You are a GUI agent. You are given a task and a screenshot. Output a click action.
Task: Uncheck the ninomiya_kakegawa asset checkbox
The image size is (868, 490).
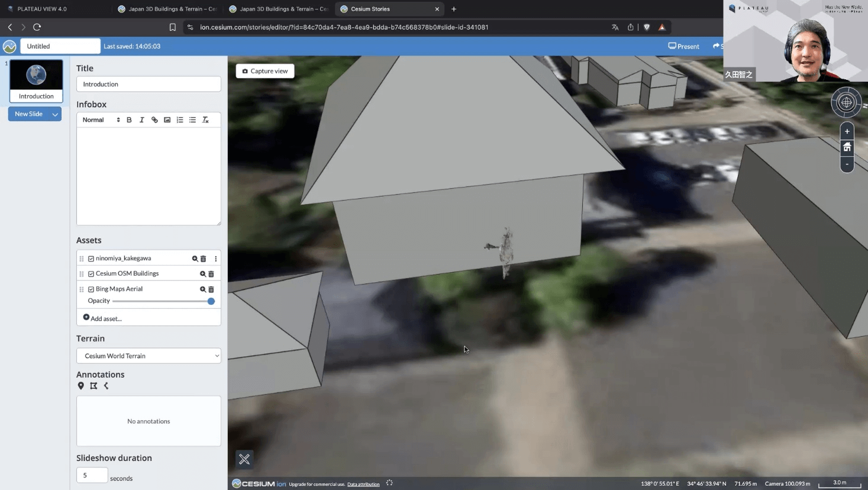(91, 259)
